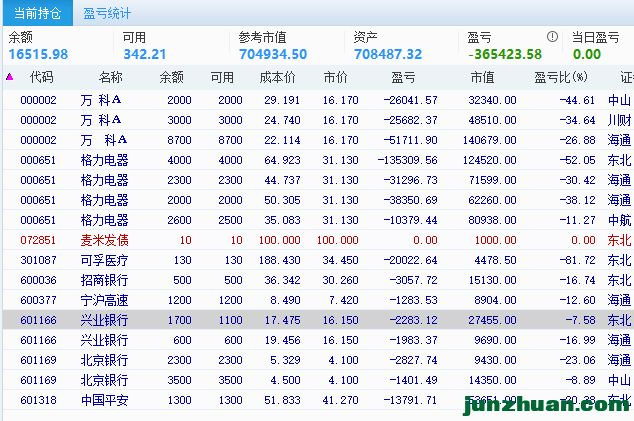The height and width of the screenshot is (421, 634).
Task: Click the market value 8904.00
Action: pyautogui.click(x=495, y=300)
